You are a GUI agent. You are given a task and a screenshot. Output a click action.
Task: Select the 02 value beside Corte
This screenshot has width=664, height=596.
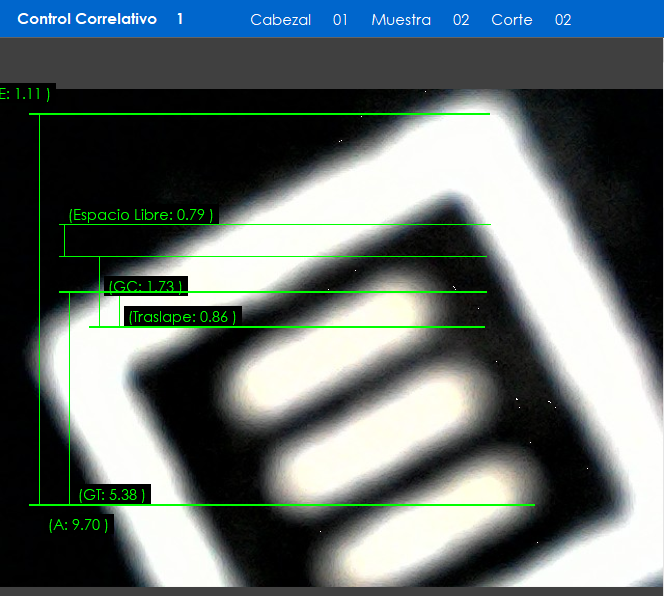click(563, 20)
